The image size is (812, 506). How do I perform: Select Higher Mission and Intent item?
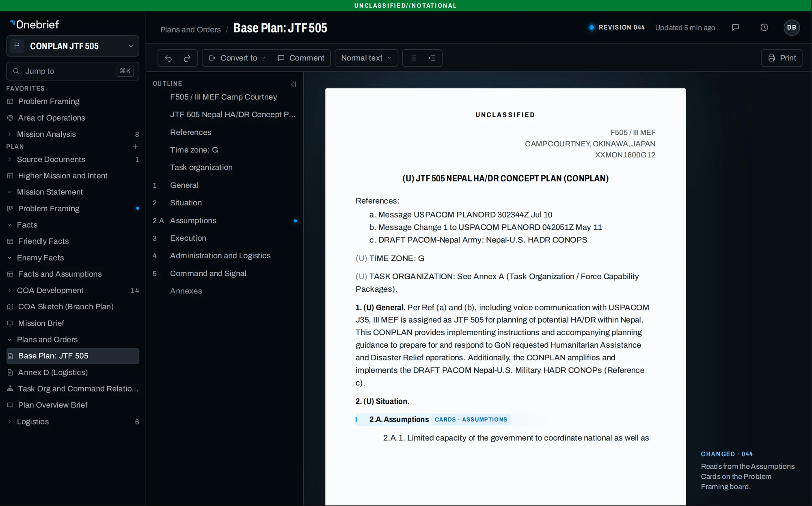point(73,176)
